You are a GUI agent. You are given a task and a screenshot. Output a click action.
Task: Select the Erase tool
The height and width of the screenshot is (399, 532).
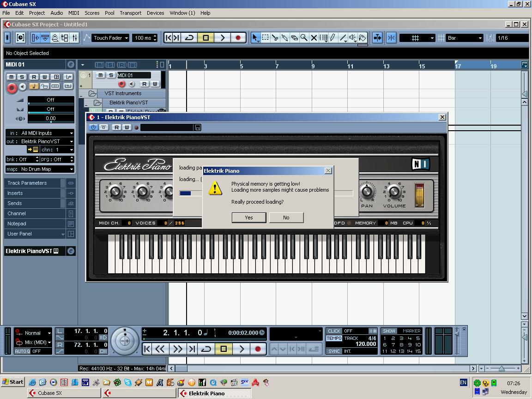pyautogui.click(x=295, y=38)
